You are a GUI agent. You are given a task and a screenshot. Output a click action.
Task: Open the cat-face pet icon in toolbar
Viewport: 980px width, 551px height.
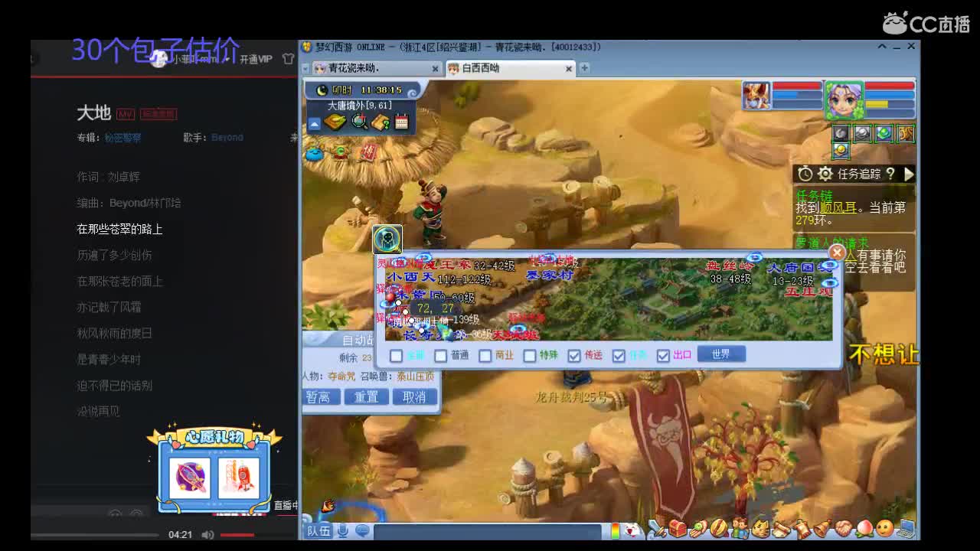760,529
